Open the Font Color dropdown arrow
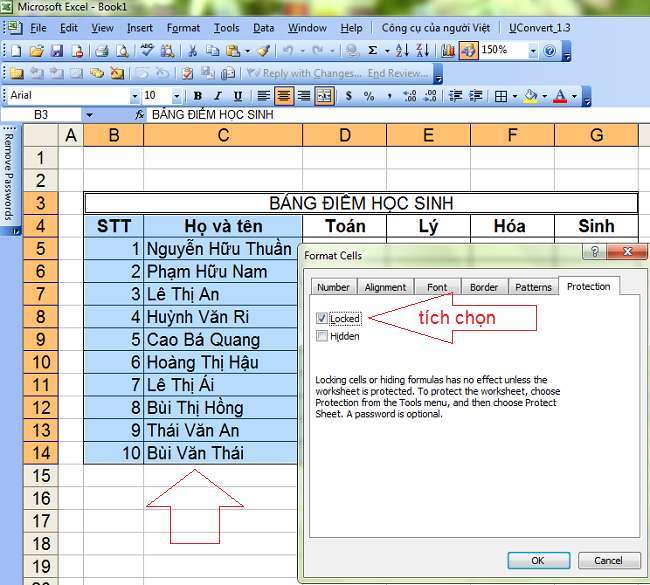The width and height of the screenshot is (650, 585). pos(574,96)
